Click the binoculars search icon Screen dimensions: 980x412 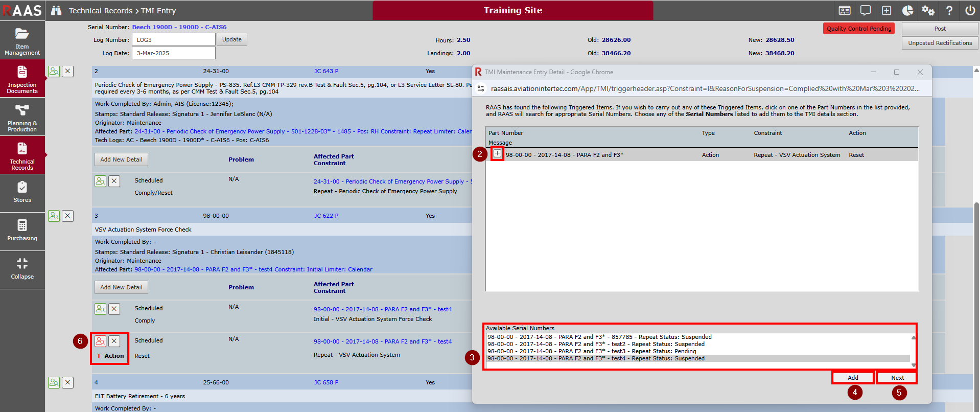tap(56, 11)
